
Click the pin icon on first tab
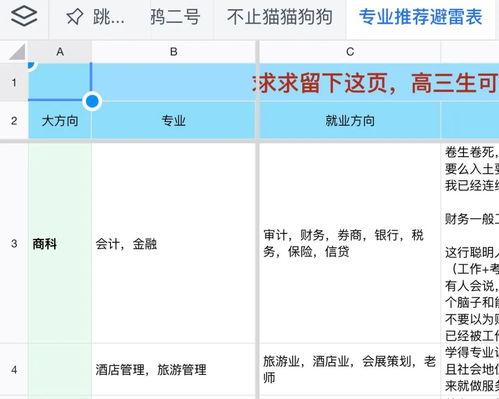pyautogui.click(x=75, y=17)
